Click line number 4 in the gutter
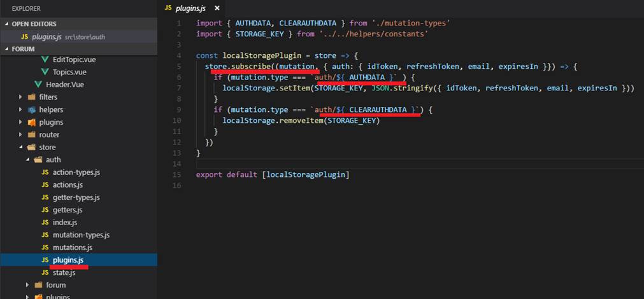This screenshot has width=644, height=299. (x=178, y=56)
